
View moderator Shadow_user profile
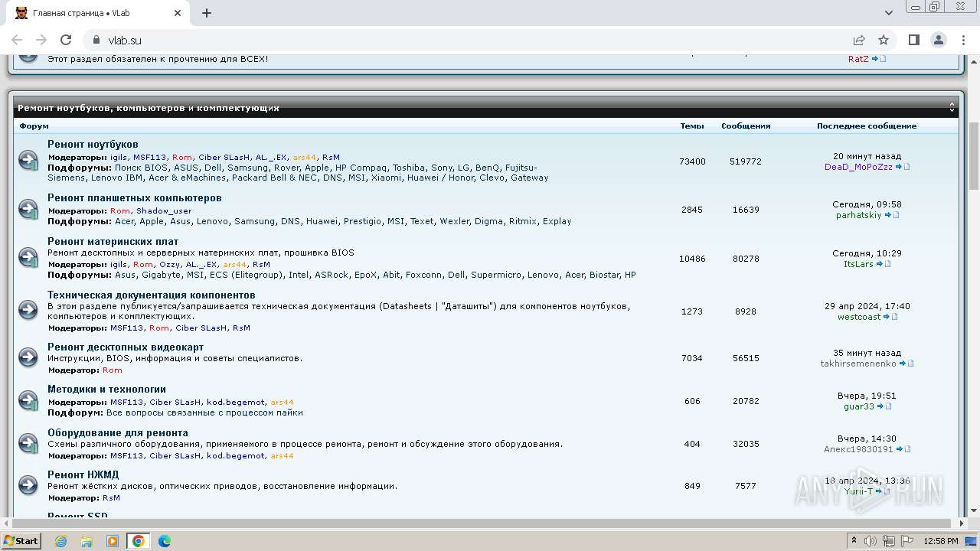[164, 211]
